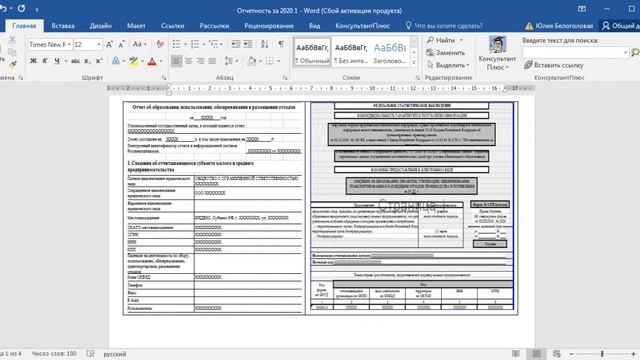640x360 pixels.
Task: Align text right
Action: [x=200, y=61]
